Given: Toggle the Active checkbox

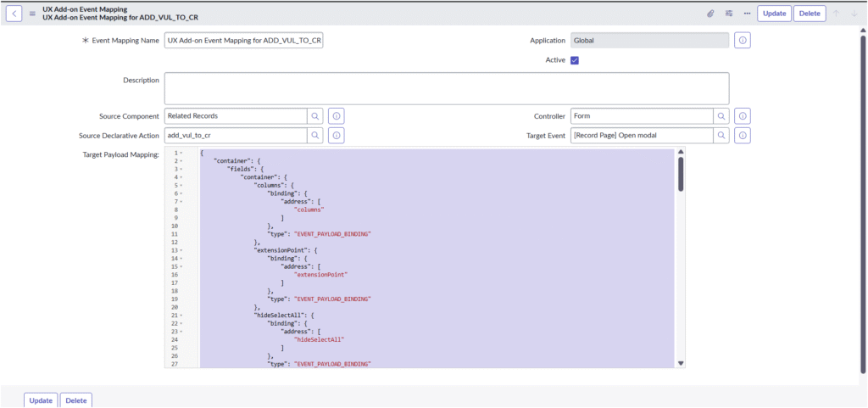Looking at the screenshot, I should pos(575,60).
